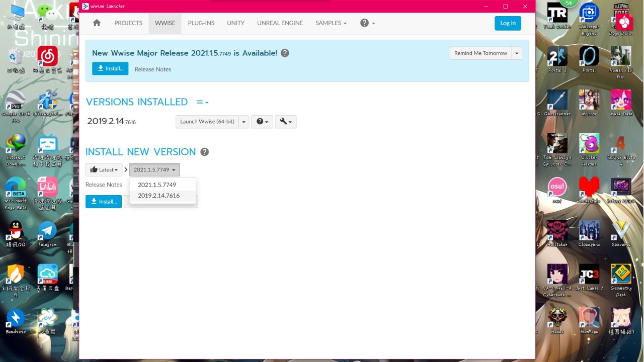
Task: Choose 2019.2.14.7616 from the version list
Action: pyautogui.click(x=163, y=196)
